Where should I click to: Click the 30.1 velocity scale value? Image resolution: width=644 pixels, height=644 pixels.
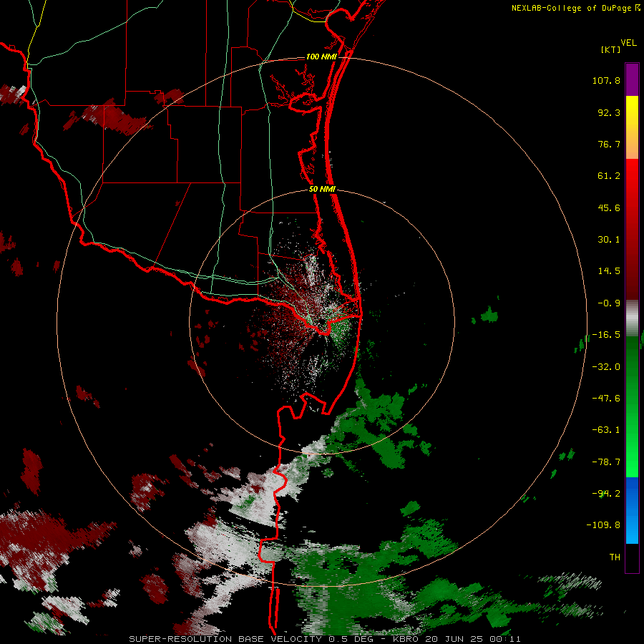(609, 240)
